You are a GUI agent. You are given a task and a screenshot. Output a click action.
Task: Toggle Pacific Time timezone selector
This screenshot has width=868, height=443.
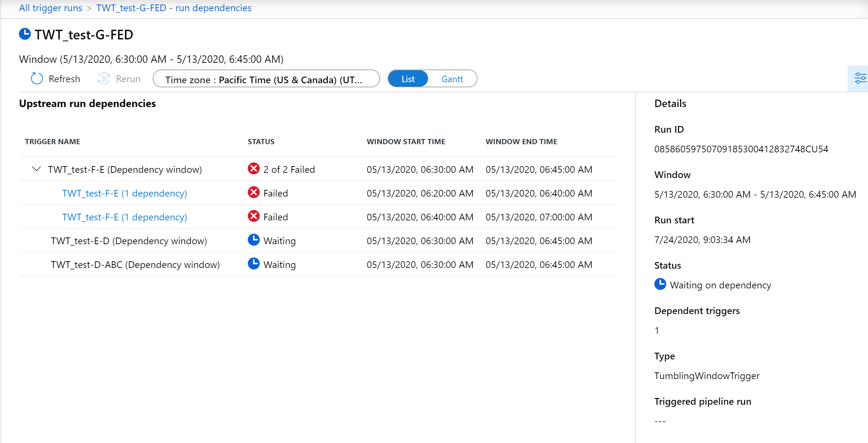coord(266,78)
